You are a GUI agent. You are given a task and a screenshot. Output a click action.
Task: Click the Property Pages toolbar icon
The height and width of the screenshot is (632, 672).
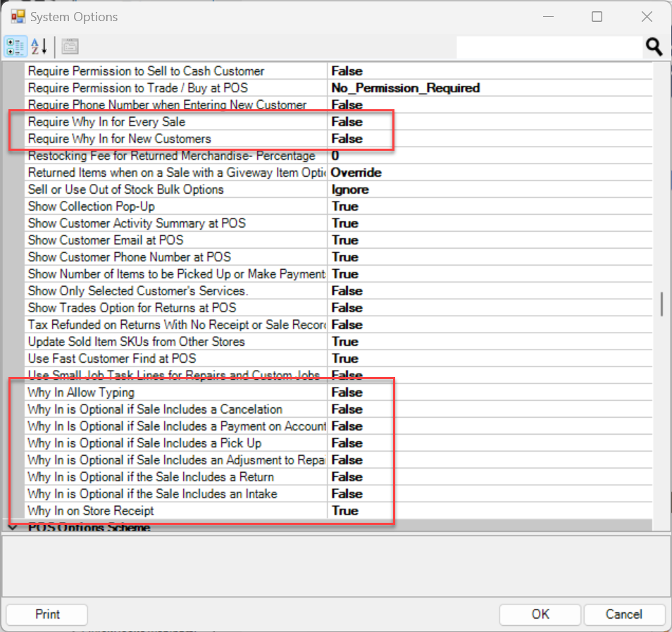coord(70,47)
